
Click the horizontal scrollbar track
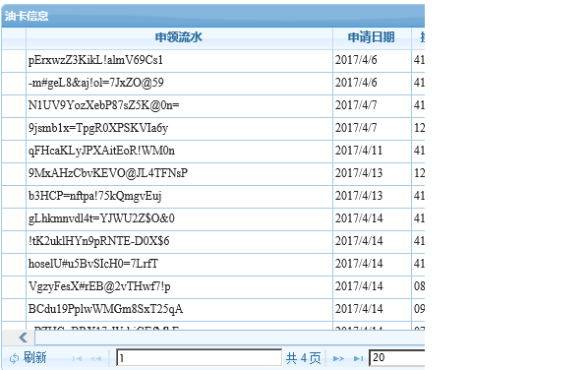[x=230, y=338]
